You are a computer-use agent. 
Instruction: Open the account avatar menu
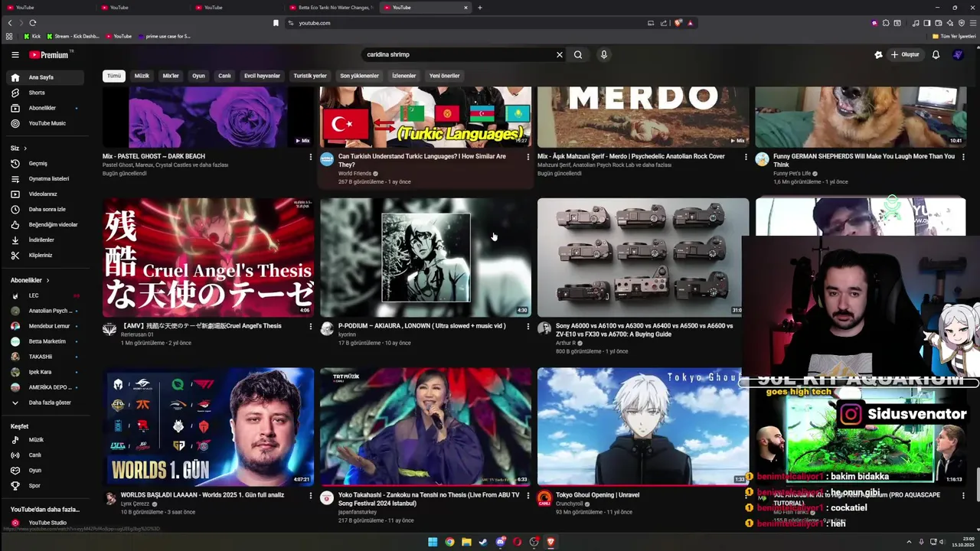pos(958,54)
